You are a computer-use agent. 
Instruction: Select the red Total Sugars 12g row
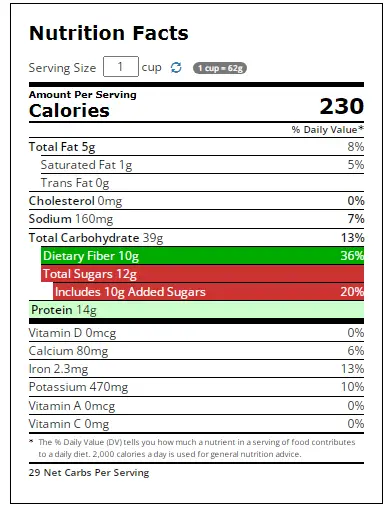coord(202,274)
